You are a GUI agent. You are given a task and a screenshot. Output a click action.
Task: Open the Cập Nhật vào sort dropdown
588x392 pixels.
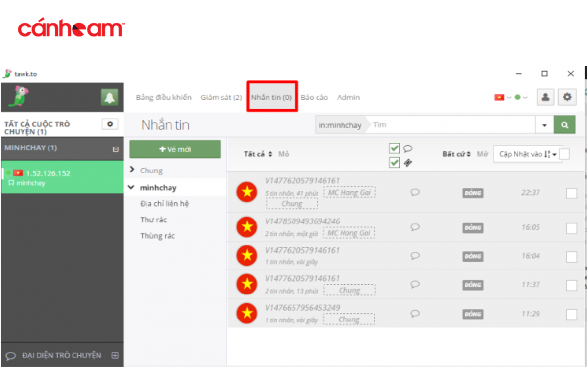[528, 154]
